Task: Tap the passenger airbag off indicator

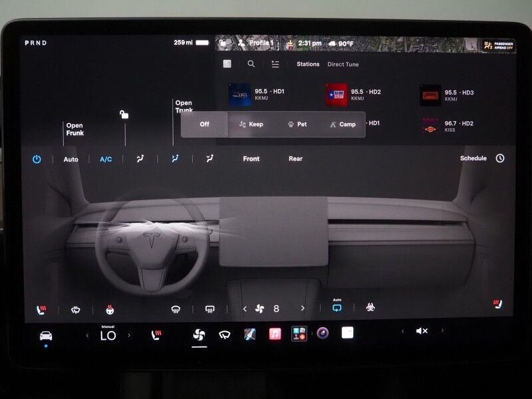Action: [x=498, y=45]
